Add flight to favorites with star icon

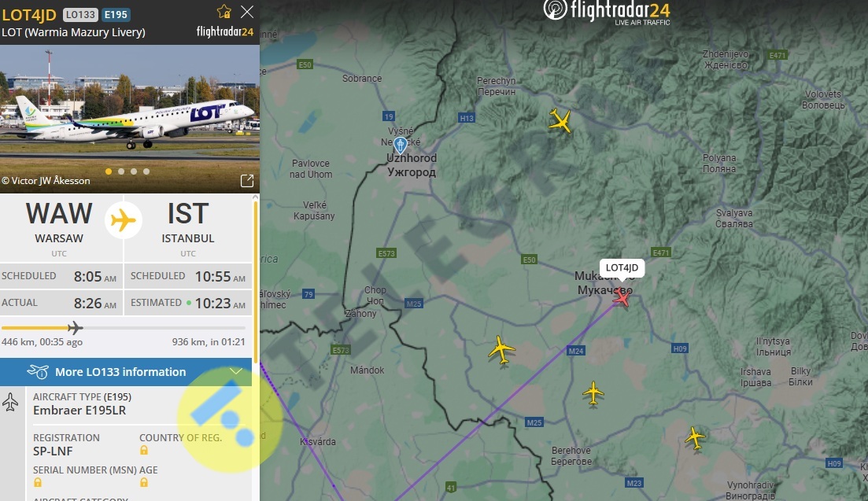tap(224, 12)
